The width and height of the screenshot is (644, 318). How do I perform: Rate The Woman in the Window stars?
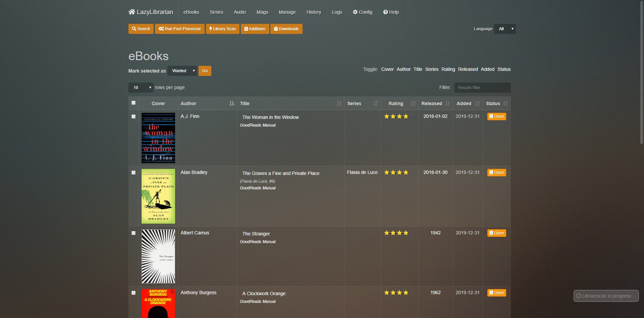pos(399,117)
